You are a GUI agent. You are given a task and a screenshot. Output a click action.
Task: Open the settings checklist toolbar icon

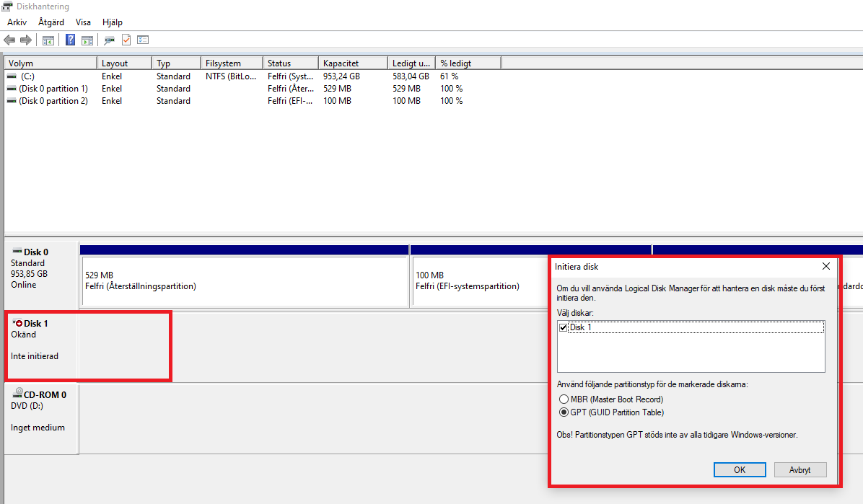point(143,40)
